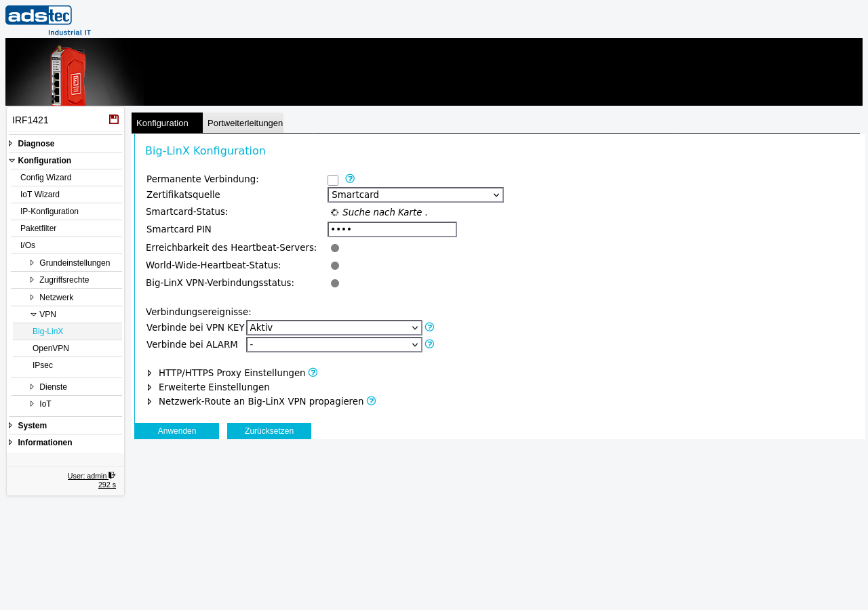This screenshot has width=868, height=610.
Task: Click the Verbindungsereignisse label
Action: [199, 312]
